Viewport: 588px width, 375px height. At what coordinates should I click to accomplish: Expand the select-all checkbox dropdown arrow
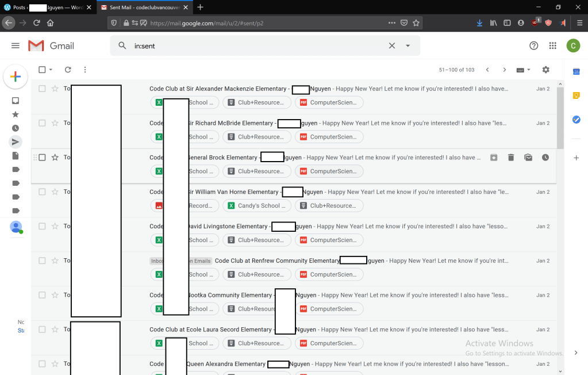(51, 70)
